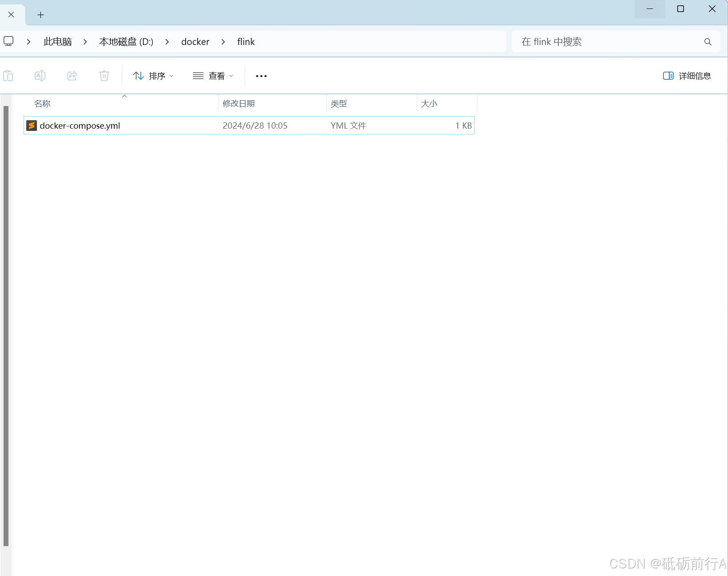The height and width of the screenshot is (576, 728).
Task: Delete using the trash toolbar icon
Action: [x=104, y=76]
